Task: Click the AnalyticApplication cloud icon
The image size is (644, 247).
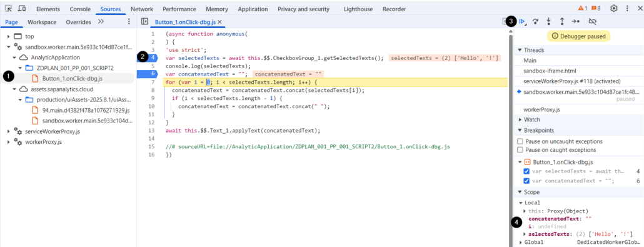Action: pyautogui.click(x=24, y=58)
